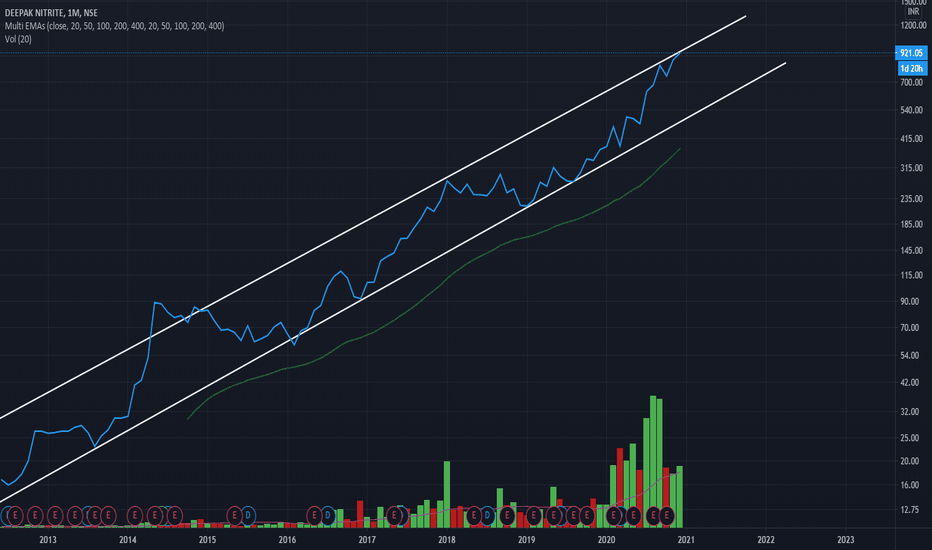The image size is (932, 550).
Task: Click the 145.00 price axis value
Action: [x=912, y=250]
